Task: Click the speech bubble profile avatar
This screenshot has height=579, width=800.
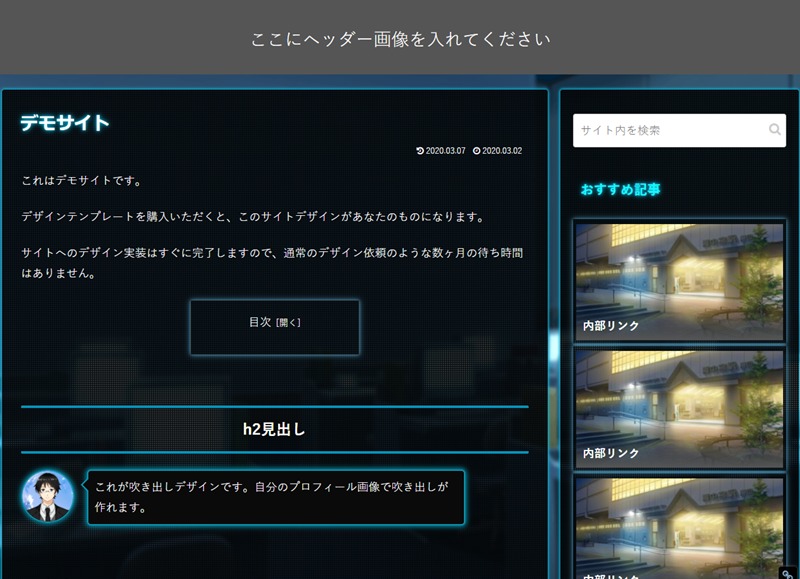Action: (x=47, y=497)
